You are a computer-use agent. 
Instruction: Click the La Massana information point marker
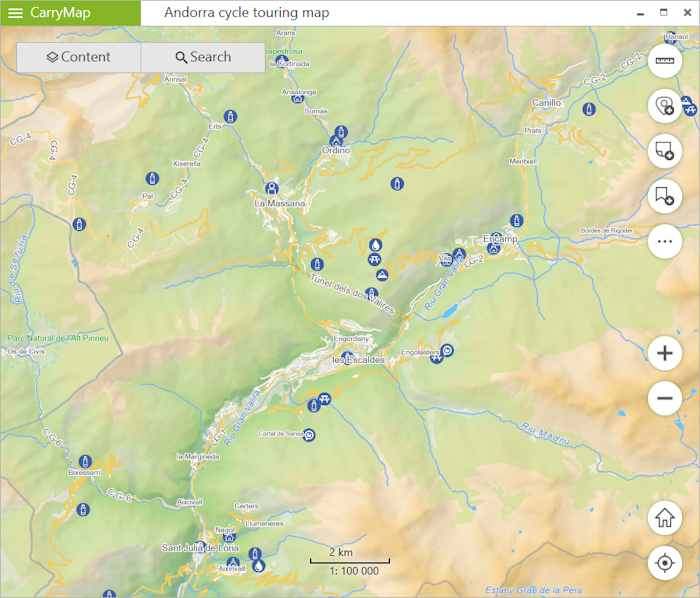271,188
